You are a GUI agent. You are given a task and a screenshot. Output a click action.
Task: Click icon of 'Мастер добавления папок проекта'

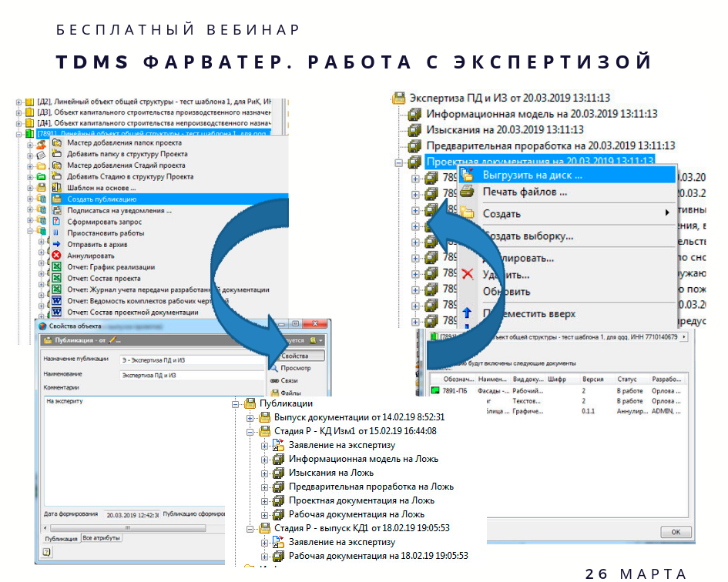(57, 142)
